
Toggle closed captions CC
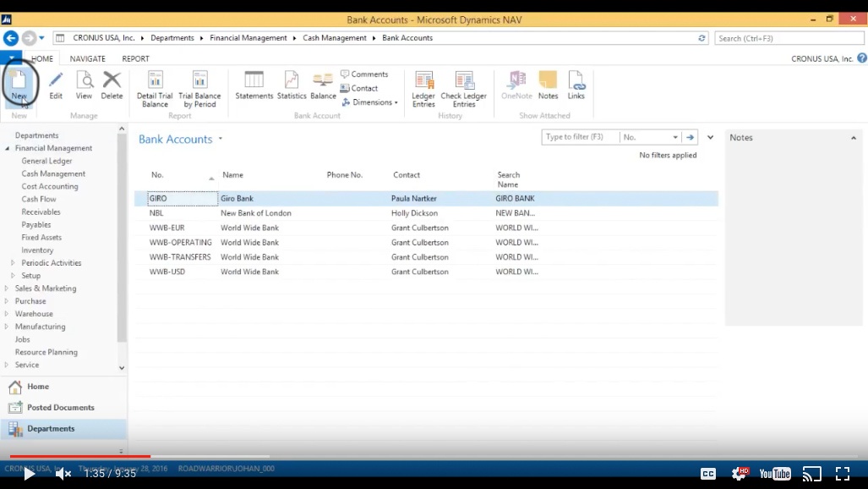coord(708,474)
